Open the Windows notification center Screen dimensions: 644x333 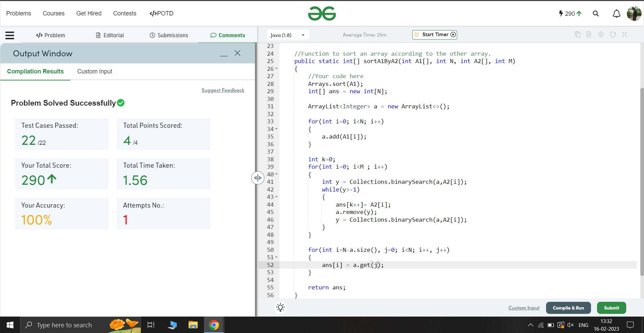pos(630,325)
